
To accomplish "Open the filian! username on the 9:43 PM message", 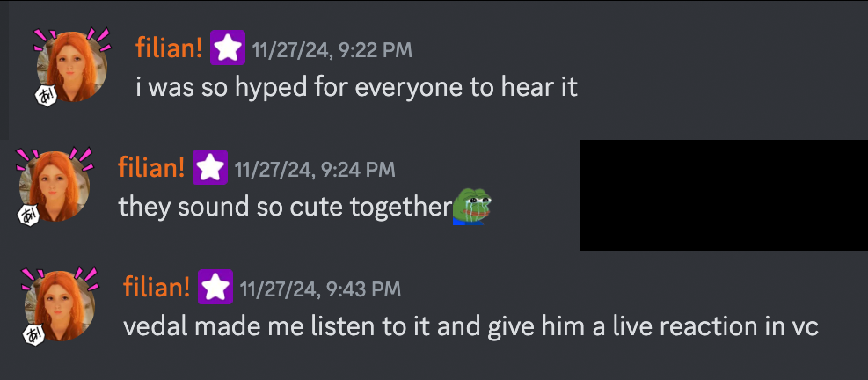I will click(x=157, y=288).
